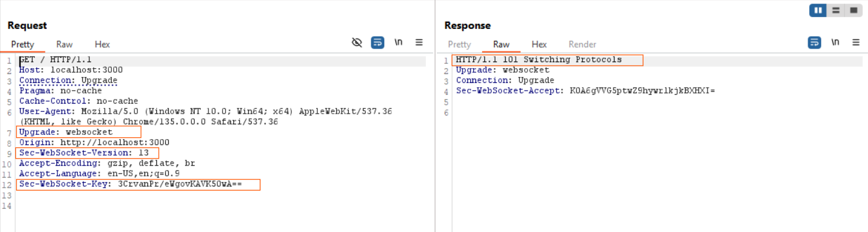Click the 'Accept-Language: en-US,en;q=0.9' line
Screen dimensions: 868x232
[x=99, y=173]
